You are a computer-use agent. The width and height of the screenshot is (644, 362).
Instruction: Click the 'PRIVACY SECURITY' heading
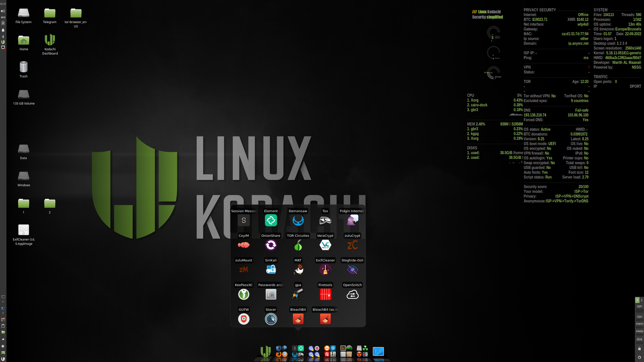coord(540,10)
